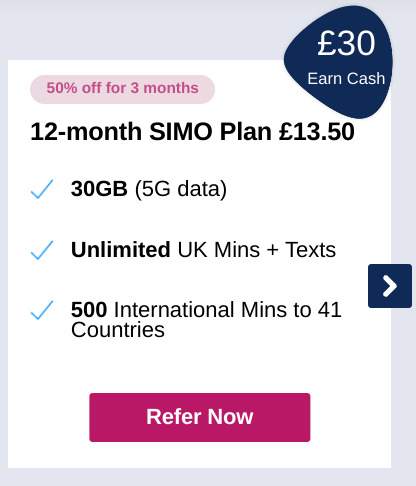Click the Earn Cash label
The height and width of the screenshot is (486, 416).
(x=346, y=79)
